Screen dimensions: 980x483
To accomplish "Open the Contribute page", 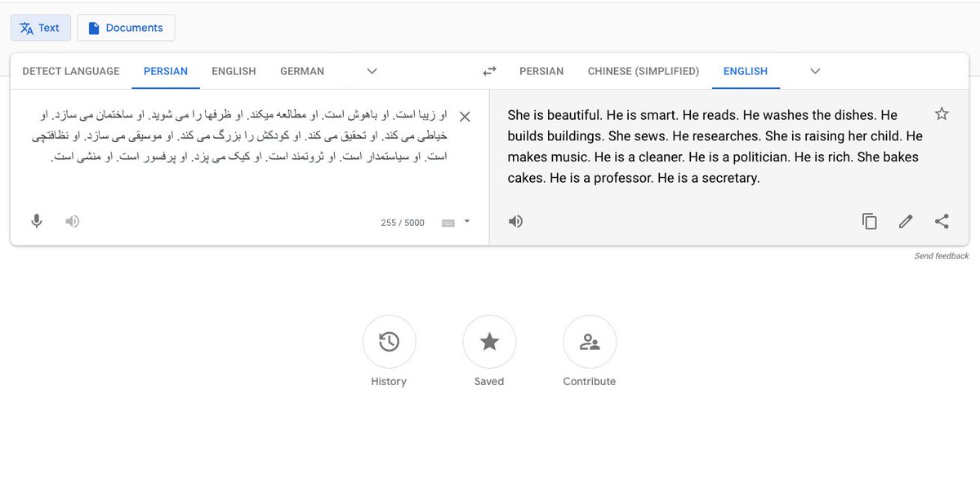I will tap(590, 342).
